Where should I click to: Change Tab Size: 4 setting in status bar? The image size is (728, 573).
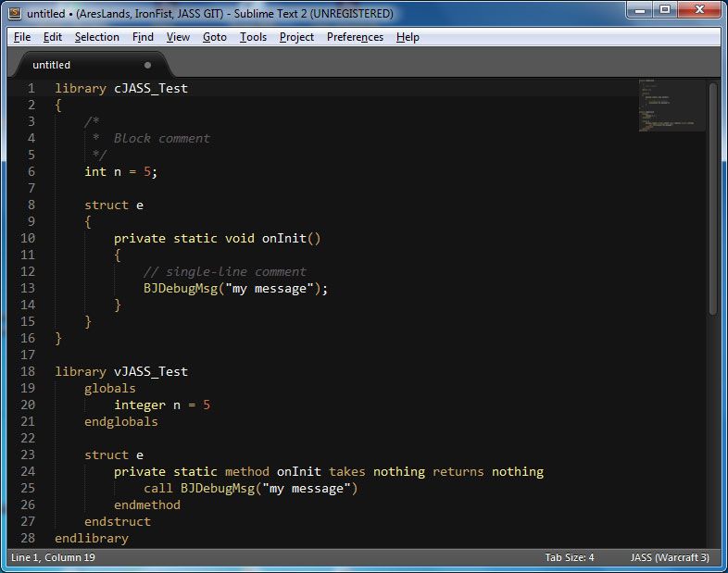coord(570,557)
